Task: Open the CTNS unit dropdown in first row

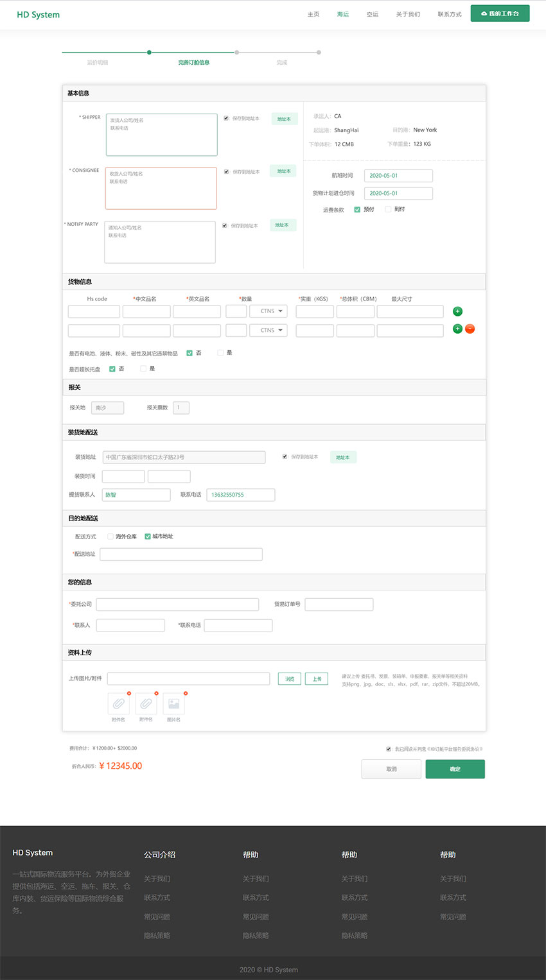Action: 269,311
